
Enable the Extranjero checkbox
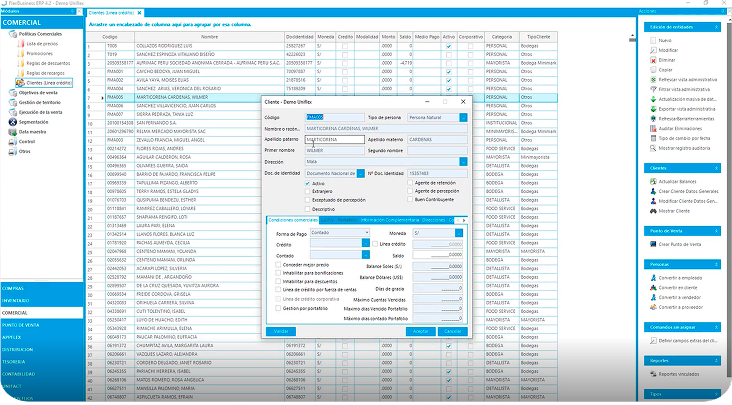coord(309,189)
